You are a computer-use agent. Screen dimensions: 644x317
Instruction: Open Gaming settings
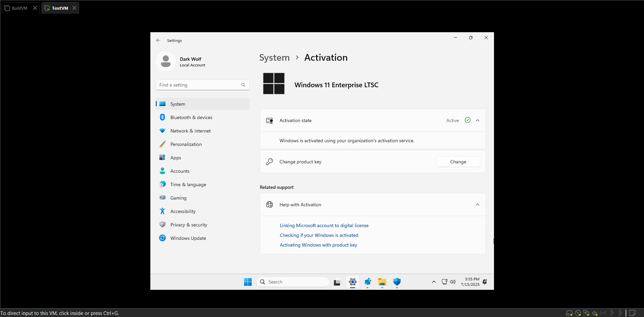[203, 198]
